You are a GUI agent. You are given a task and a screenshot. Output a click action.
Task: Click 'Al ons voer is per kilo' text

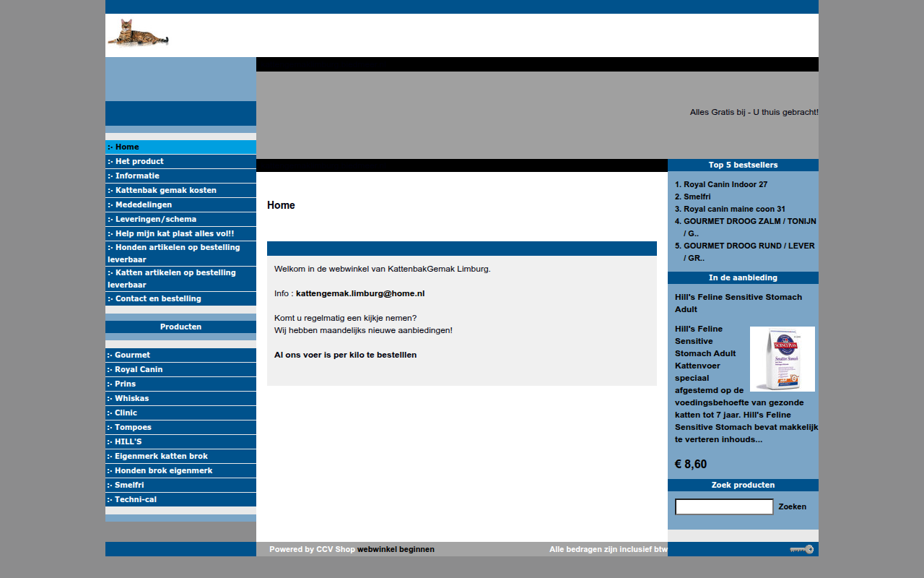coord(346,355)
